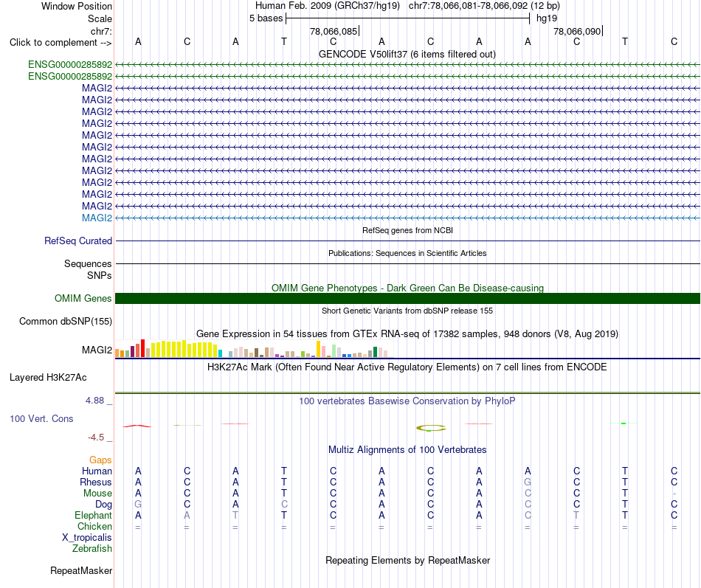This screenshot has width=701, height=588.
Task: Click the 78,066,085 position marker
Action: tap(334, 31)
